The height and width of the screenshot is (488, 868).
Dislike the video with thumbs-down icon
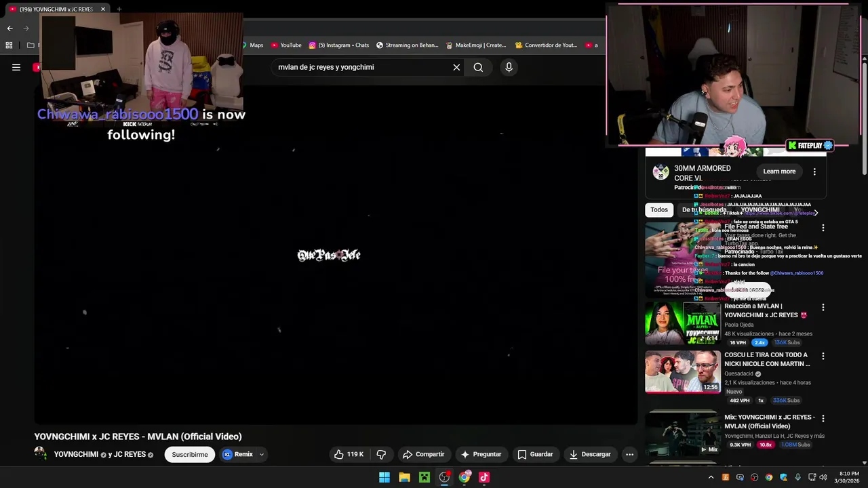coord(381,454)
